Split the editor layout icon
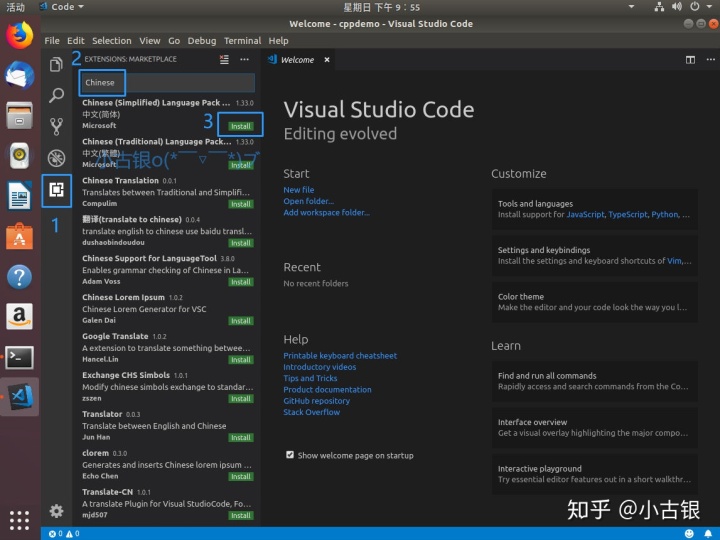Screen dimensions: 720x540 [x=690, y=60]
